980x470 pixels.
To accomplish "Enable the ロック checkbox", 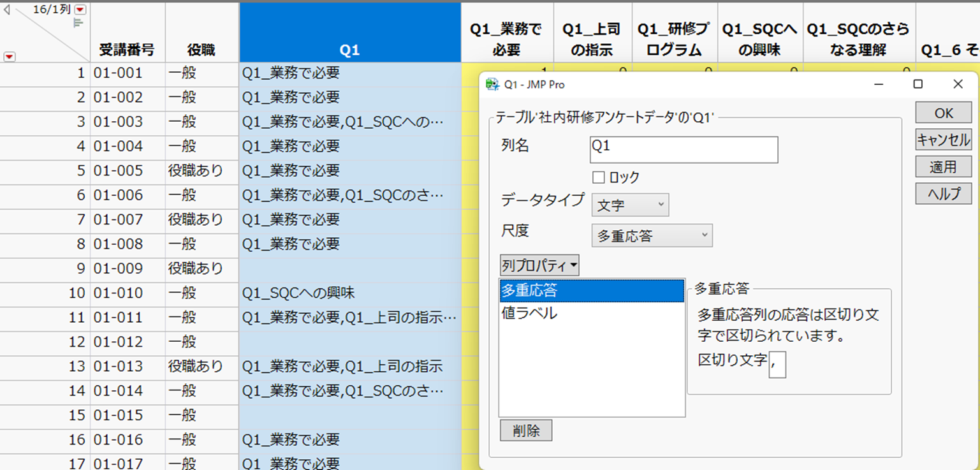I will tap(598, 177).
